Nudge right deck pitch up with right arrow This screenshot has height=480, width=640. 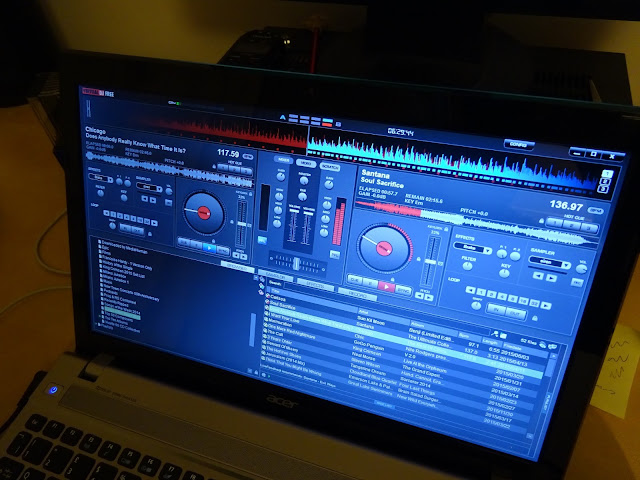tap(429, 298)
